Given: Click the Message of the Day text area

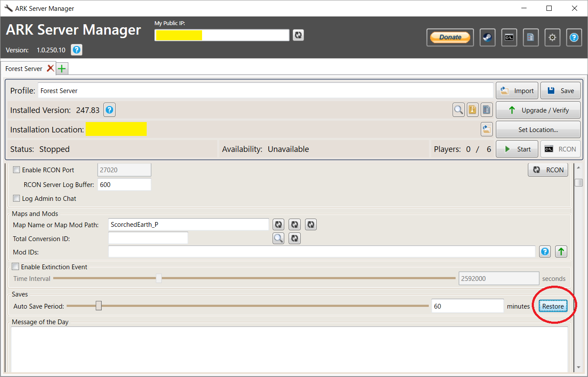Looking at the screenshot, I should tap(289, 349).
